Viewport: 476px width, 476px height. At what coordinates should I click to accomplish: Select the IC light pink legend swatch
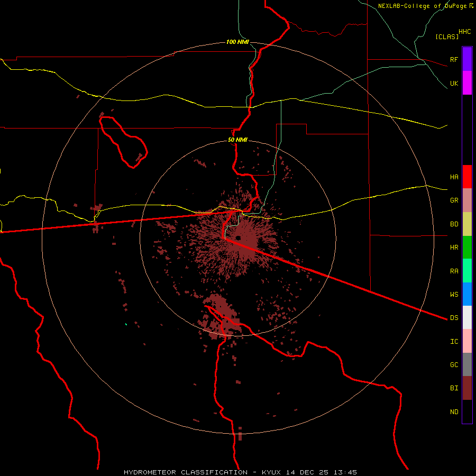point(467,341)
